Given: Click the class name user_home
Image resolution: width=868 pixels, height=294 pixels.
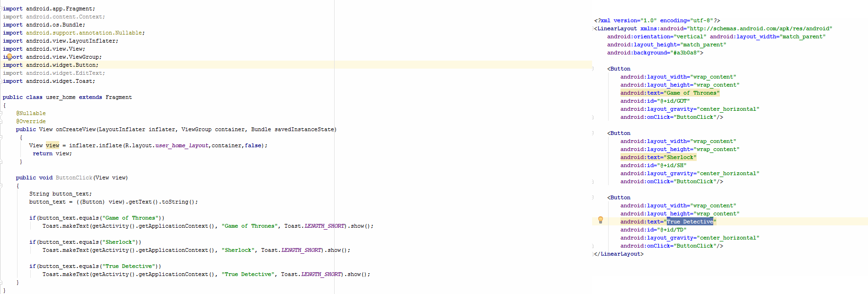Looking at the screenshot, I should point(61,97).
